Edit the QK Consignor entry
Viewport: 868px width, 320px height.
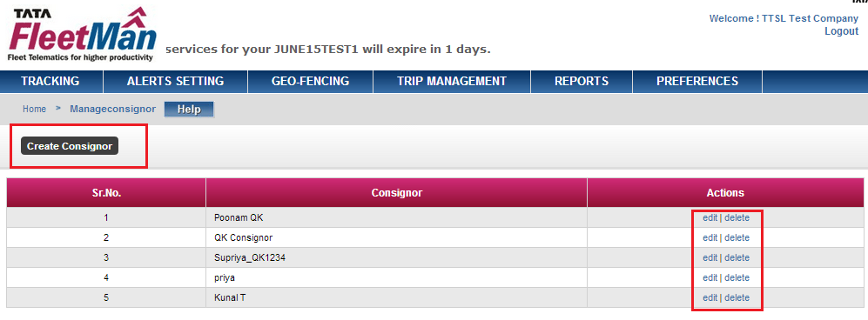coord(710,237)
